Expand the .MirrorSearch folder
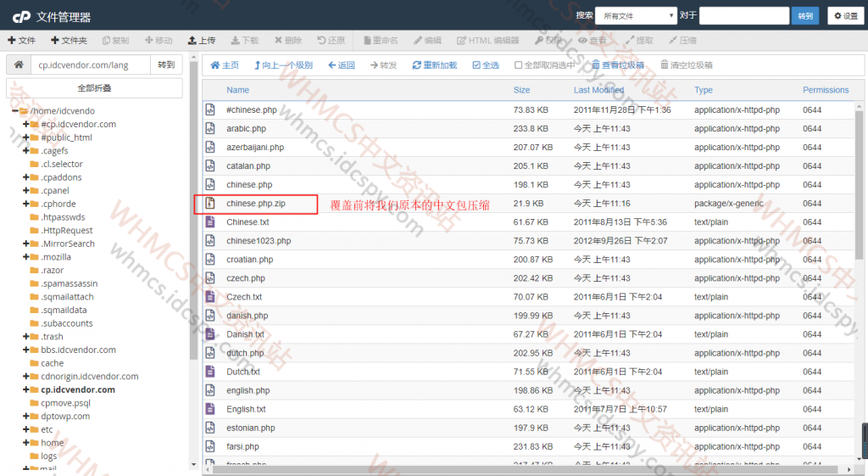The height and width of the screenshot is (476, 868). tap(25, 244)
